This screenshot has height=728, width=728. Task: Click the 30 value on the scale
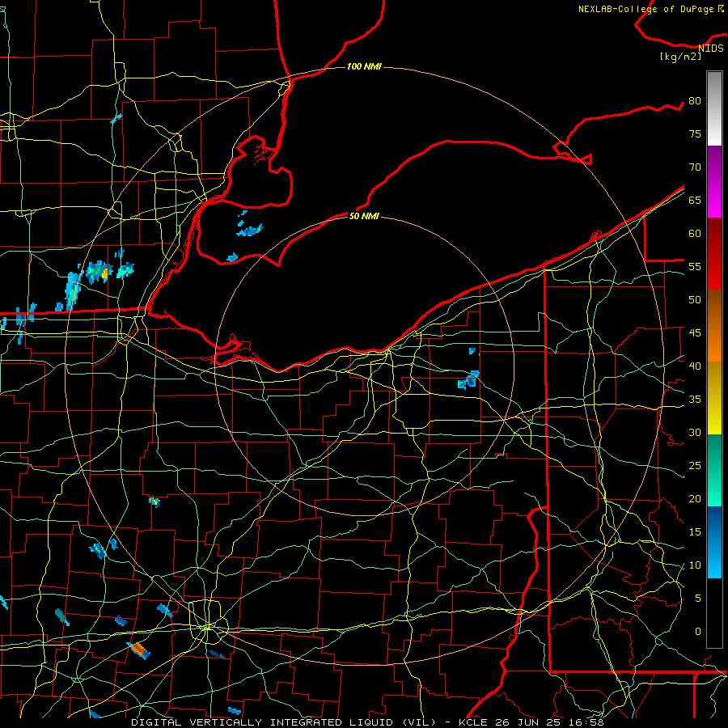[695, 432]
